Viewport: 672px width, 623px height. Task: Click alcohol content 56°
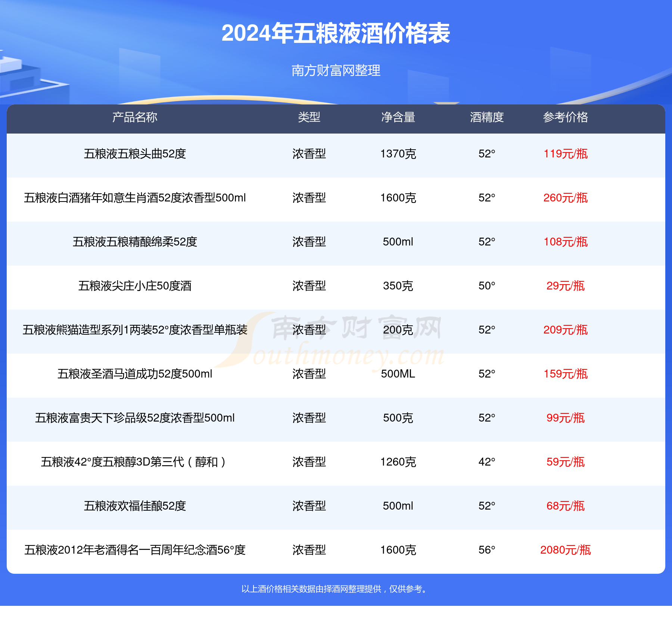point(487,550)
